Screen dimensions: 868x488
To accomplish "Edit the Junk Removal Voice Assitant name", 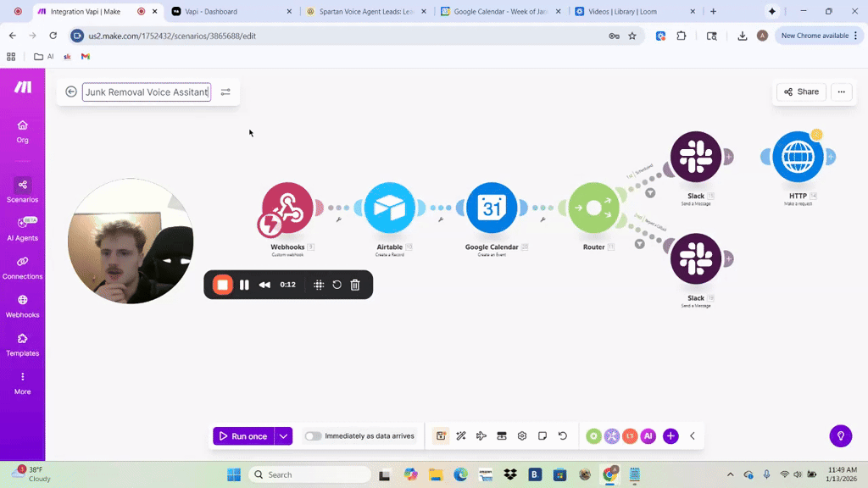I will click(147, 91).
